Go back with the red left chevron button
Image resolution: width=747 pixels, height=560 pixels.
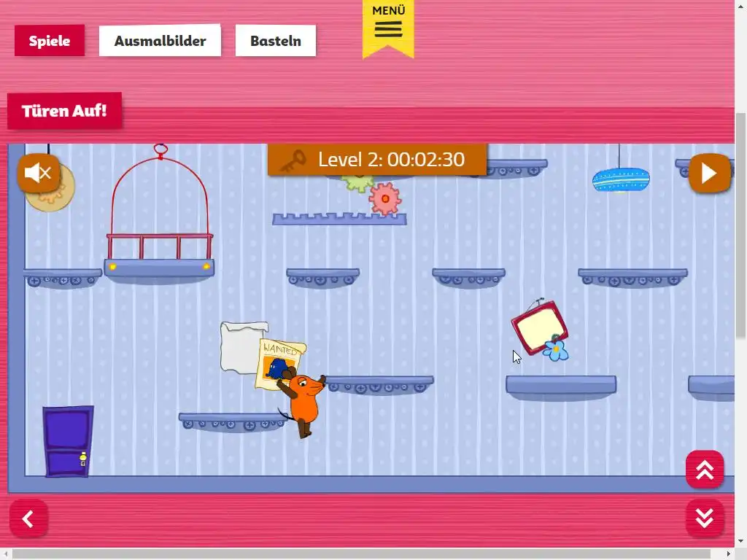[28, 518]
